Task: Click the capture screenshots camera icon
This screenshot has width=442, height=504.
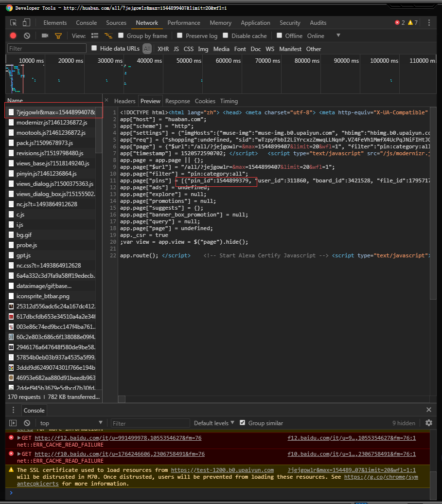Action: point(45,36)
